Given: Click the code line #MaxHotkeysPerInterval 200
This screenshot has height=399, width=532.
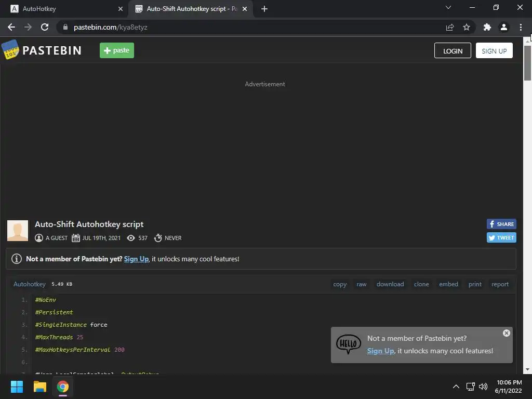Looking at the screenshot, I should coord(79,350).
